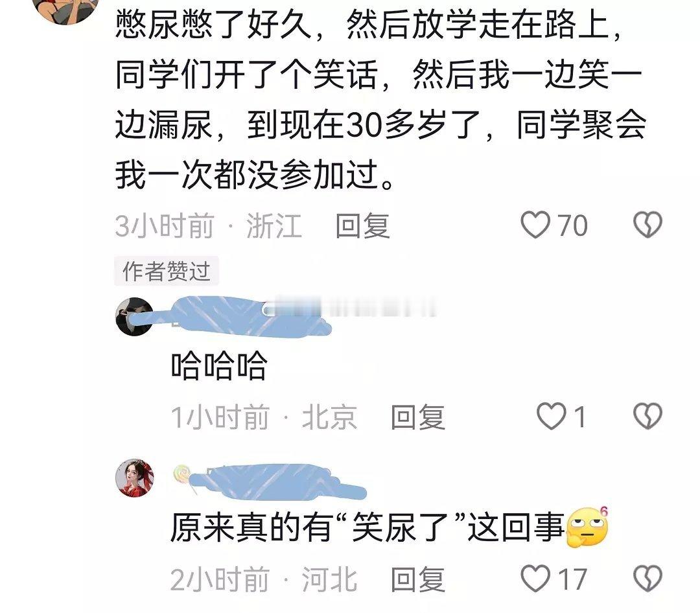Screen dimensions: 700x613
Task: Open the red-dressed girl avatar profile
Action: click(134, 478)
